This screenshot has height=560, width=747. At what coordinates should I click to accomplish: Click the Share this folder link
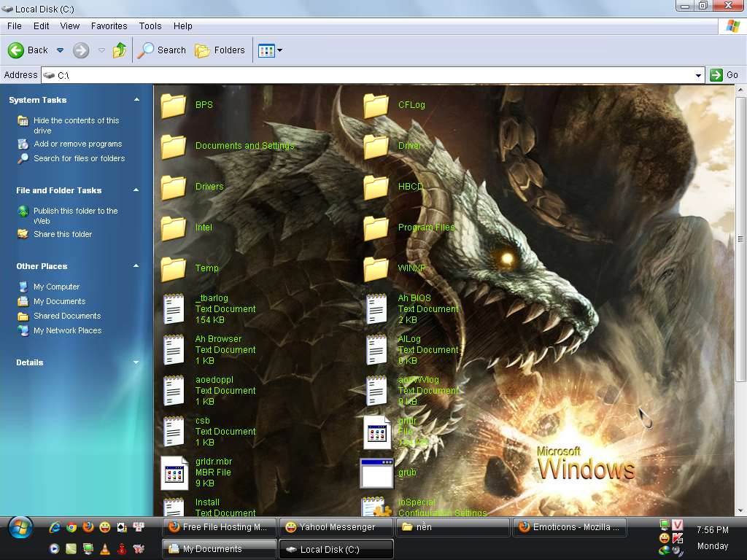pyautogui.click(x=63, y=234)
